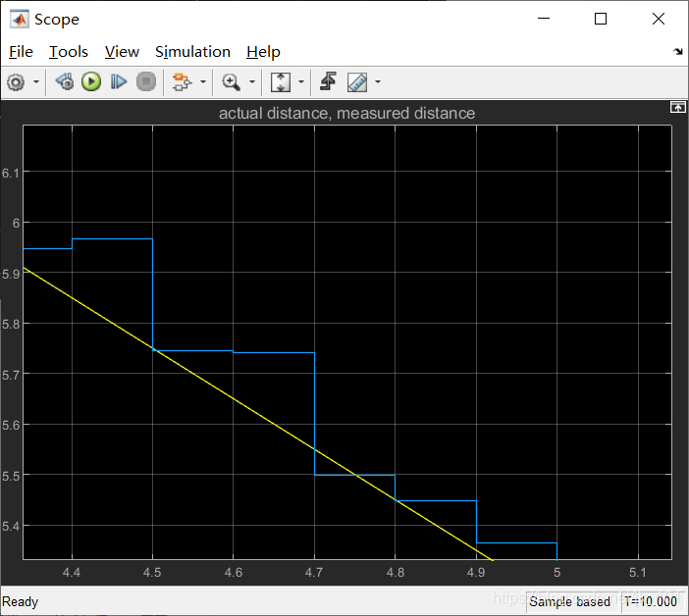The width and height of the screenshot is (689, 616).
Task: Open the Zoom tool dropdown arrow
Action: pyautogui.click(x=252, y=82)
